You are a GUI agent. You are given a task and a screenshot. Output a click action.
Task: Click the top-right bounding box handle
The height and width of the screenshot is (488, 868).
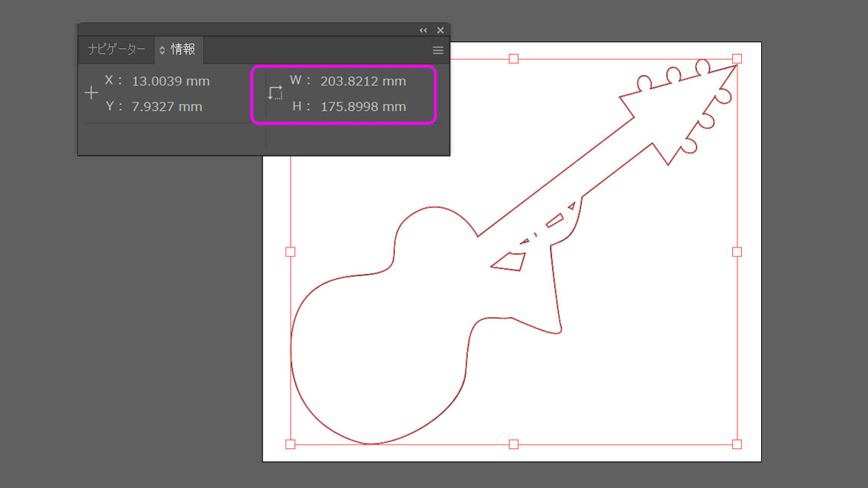737,59
